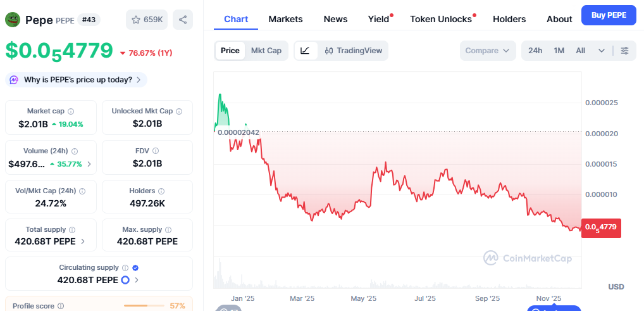Screen dimensions: 644x311
Task: Switch chart to Price view
Action: (230, 51)
